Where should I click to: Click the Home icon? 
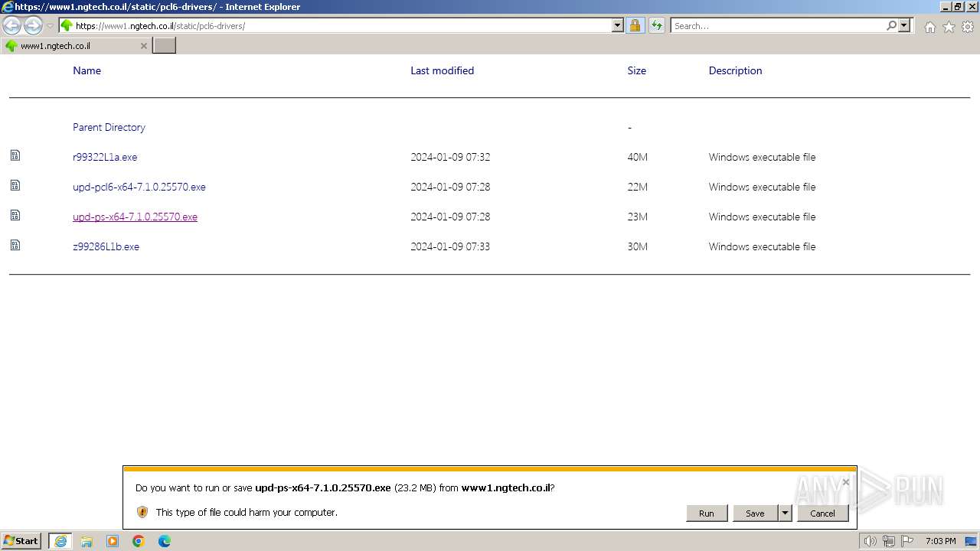click(929, 27)
